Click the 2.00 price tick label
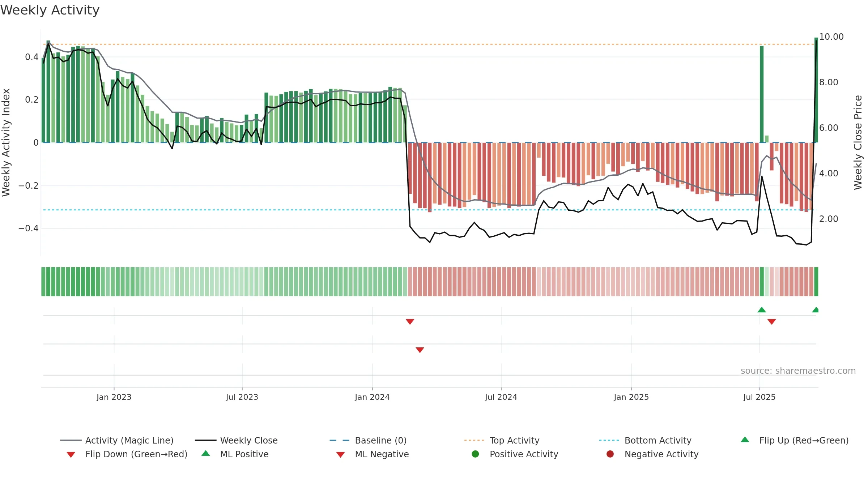Image resolution: width=868 pixels, height=488 pixels. click(829, 219)
